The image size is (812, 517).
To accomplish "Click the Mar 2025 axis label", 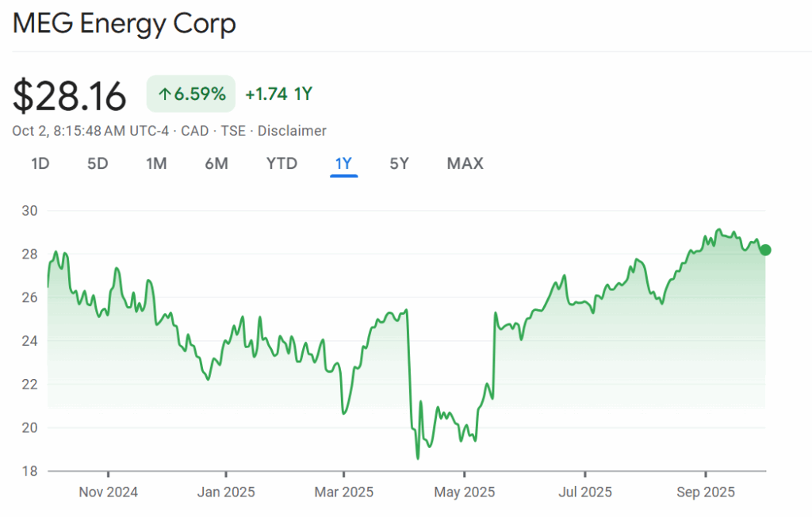I will click(x=344, y=492).
